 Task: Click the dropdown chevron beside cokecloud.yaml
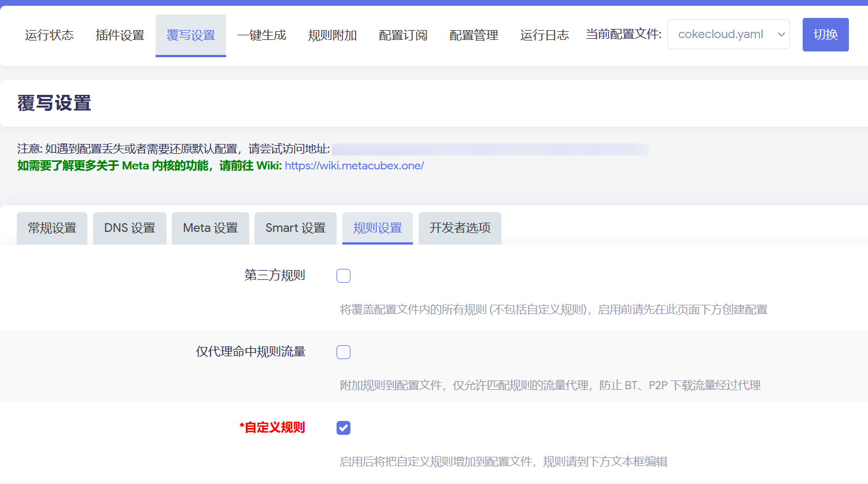point(781,34)
